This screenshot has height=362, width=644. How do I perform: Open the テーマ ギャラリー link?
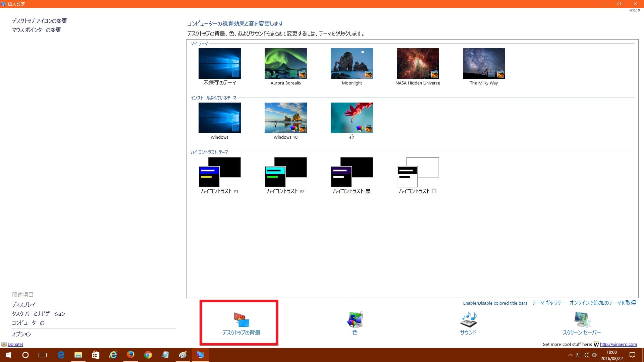[548, 303]
